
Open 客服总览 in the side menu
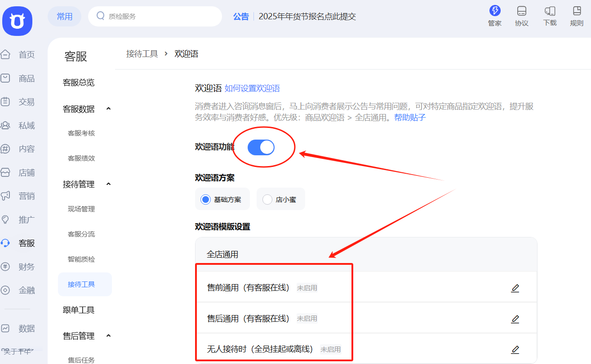coord(79,83)
